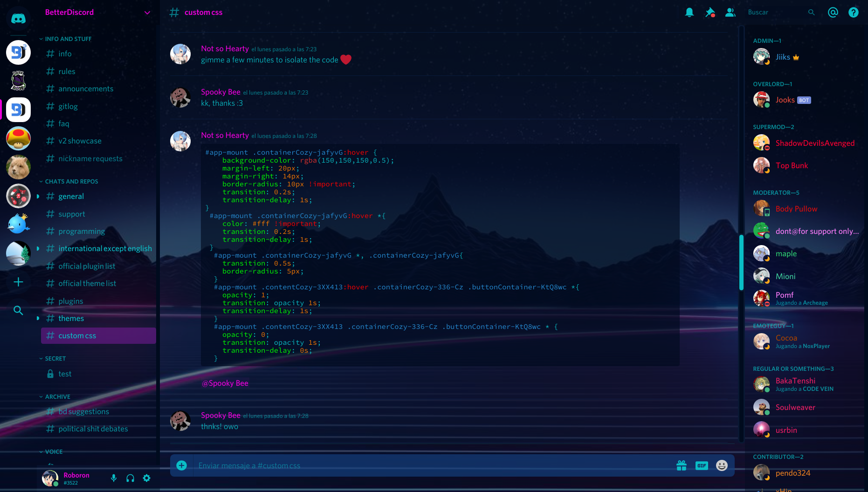Open Cocoa member profile
The image size is (868, 492).
(x=806, y=342)
